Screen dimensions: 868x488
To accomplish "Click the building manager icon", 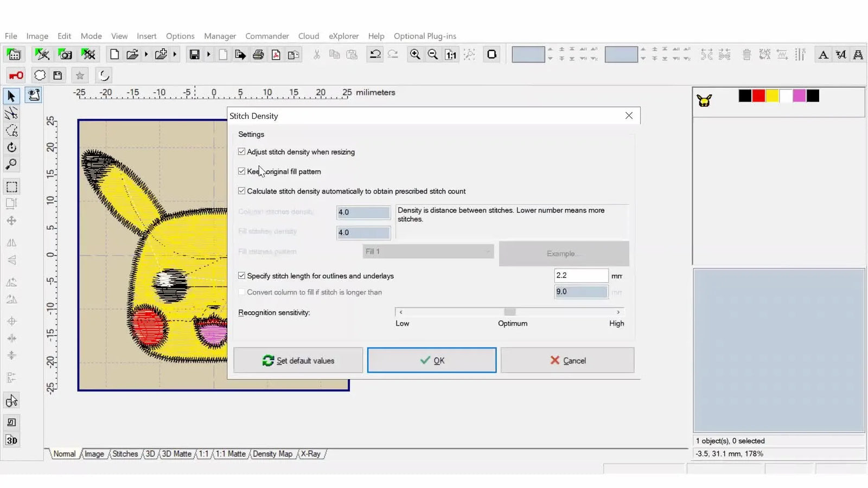I will [14, 54].
